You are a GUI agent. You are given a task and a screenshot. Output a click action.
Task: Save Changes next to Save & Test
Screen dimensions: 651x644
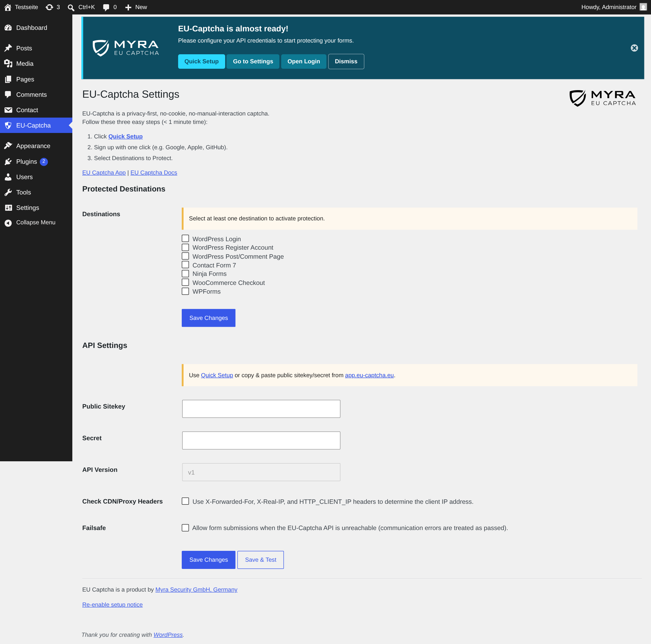[209, 560]
